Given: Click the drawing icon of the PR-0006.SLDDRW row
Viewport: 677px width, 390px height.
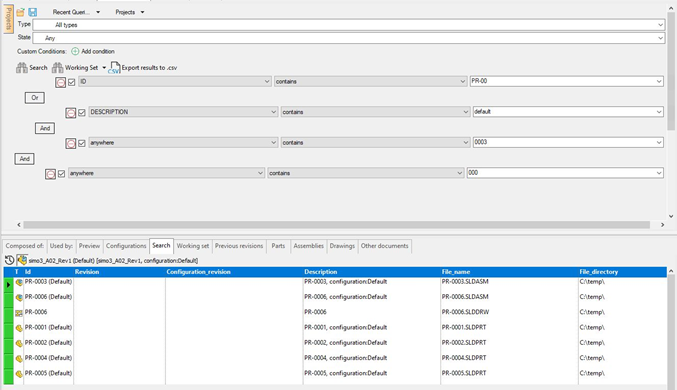Looking at the screenshot, I should [x=19, y=313].
